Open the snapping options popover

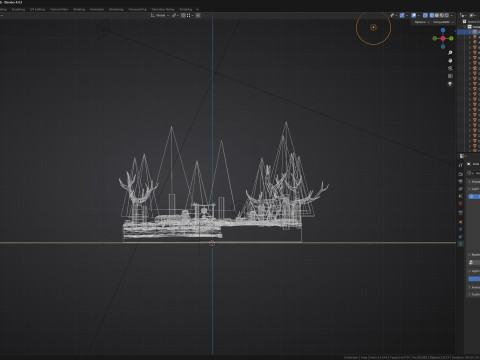click(x=189, y=15)
